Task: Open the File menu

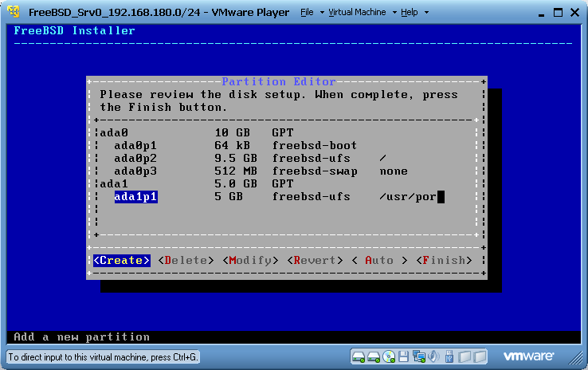Action: tap(307, 13)
